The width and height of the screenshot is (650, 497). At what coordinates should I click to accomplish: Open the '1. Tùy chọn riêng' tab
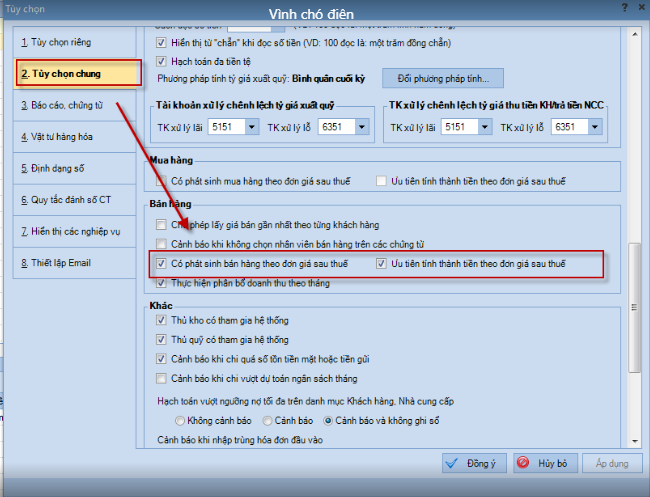[75, 42]
